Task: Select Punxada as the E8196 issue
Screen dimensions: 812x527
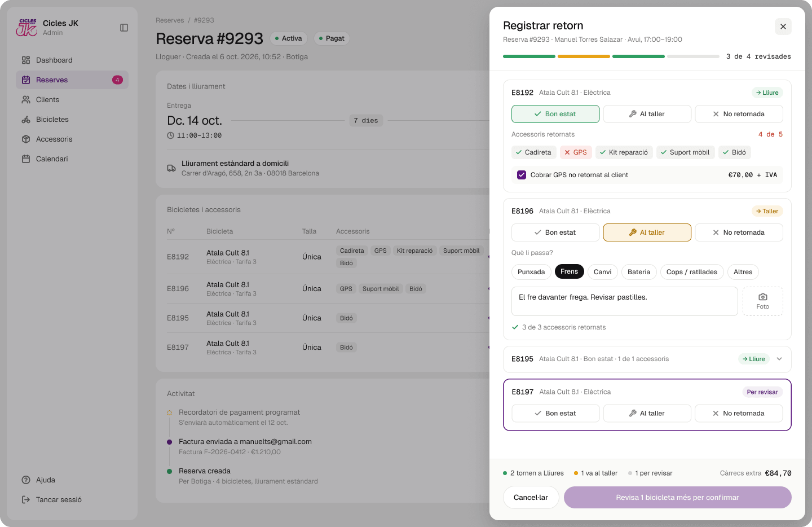Action: click(531, 272)
